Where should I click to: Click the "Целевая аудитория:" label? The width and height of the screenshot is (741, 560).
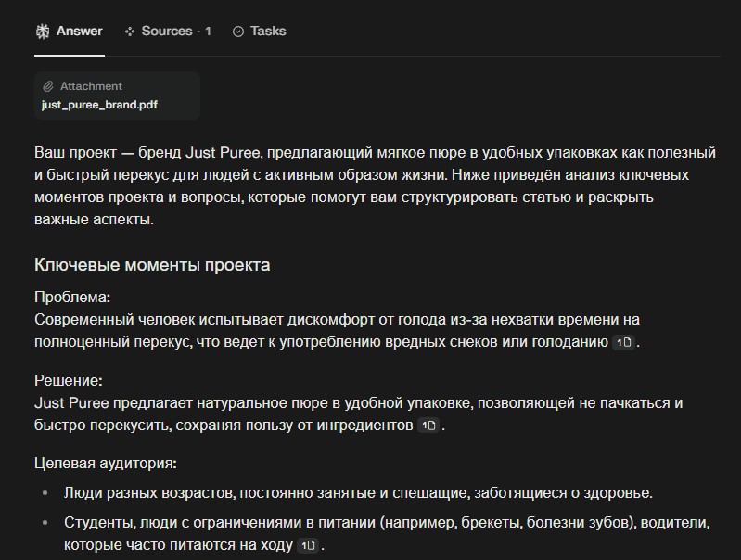coord(105,463)
